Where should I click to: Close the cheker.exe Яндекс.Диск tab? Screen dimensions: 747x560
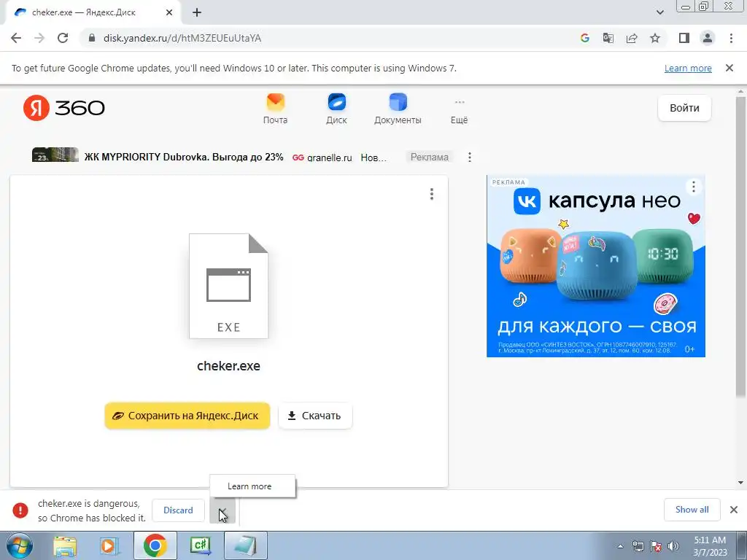[169, 12]
